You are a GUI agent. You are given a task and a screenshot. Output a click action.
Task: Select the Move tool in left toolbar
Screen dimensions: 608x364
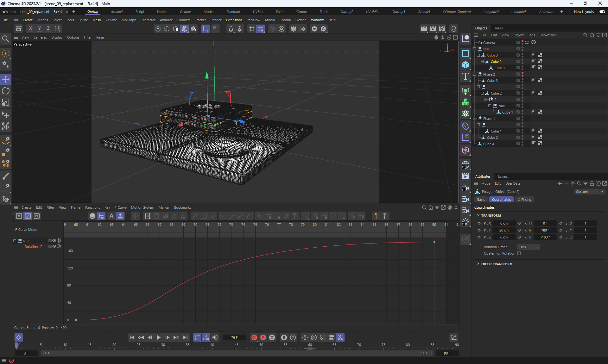[6, 79]
